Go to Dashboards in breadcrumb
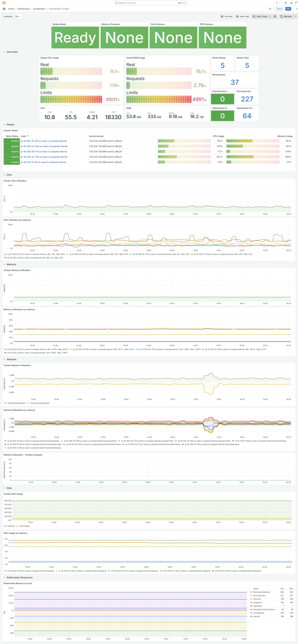298x644 pixels. (24, 9)
